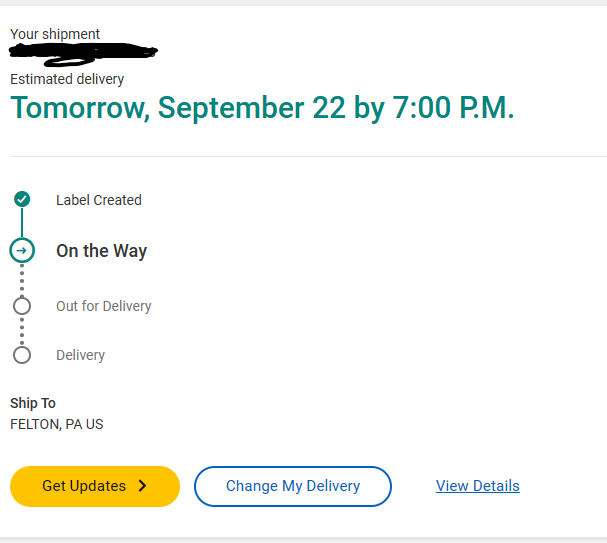The height and width of the screenshot is (543, 607).
Task: Click the Out for Delivery step label
Action: [x=103, y=306]
